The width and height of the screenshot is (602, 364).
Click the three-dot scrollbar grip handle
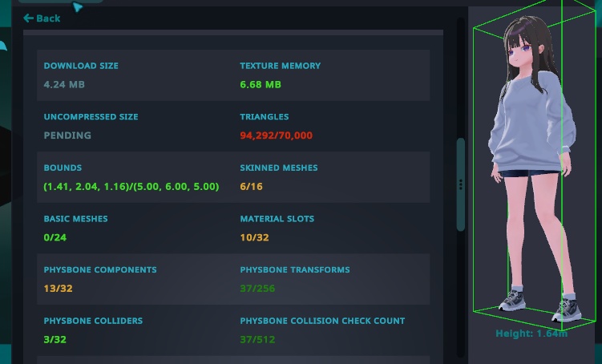tap(460, 184)
